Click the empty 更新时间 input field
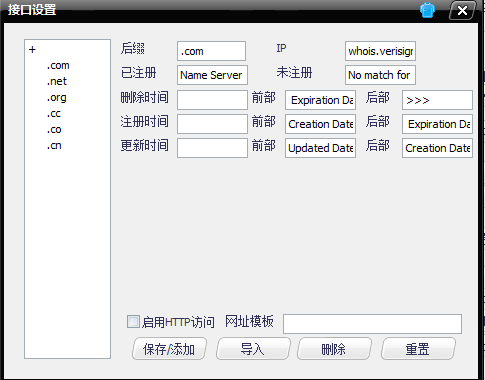Image resolution: width=485 pixels, height=380 pixels. click(x=212, y=148)
